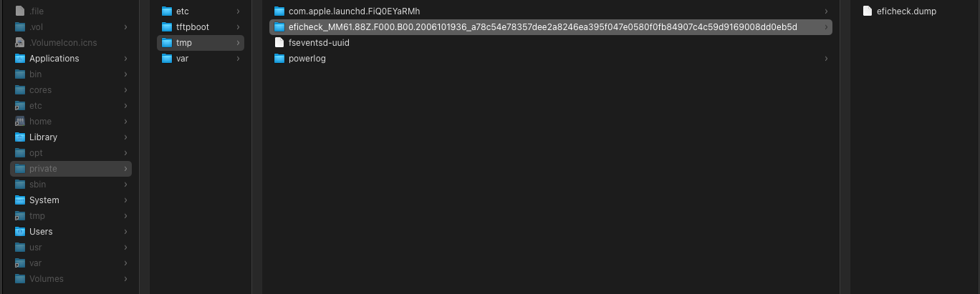Viewport: 980px width, 294px height.
Task: Click the System folder icon
Action: point(20,200)
